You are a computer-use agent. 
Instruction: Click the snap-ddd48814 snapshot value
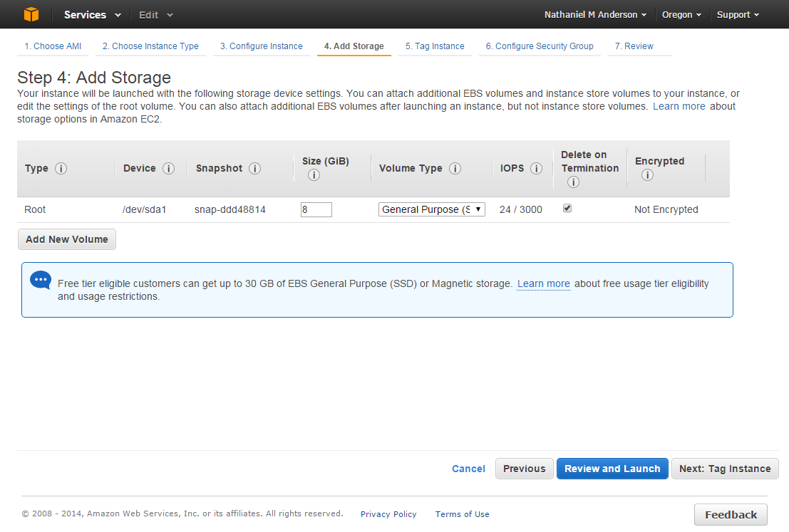click(230, 209)
